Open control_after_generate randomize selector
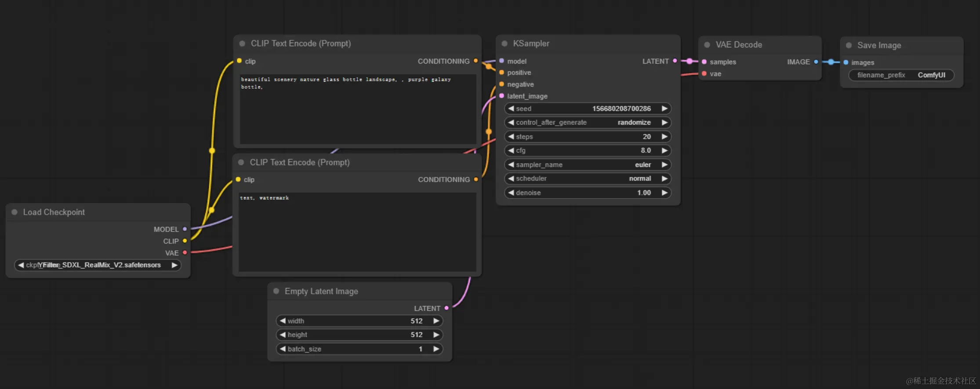This screenshot has width=980, height=389. [588, 122]
